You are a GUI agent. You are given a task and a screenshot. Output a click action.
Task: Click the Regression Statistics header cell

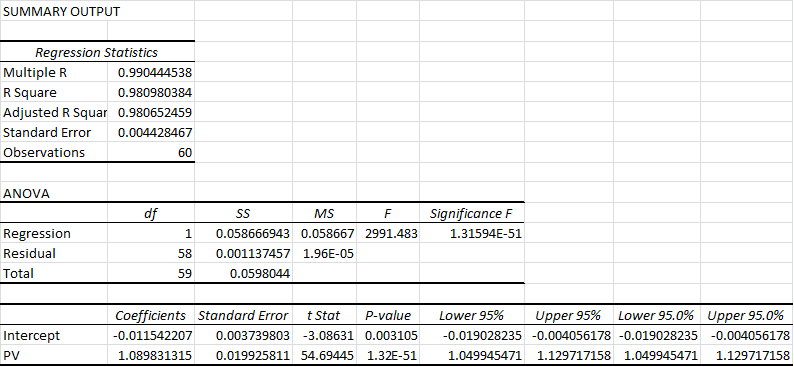tap(97, 52)
